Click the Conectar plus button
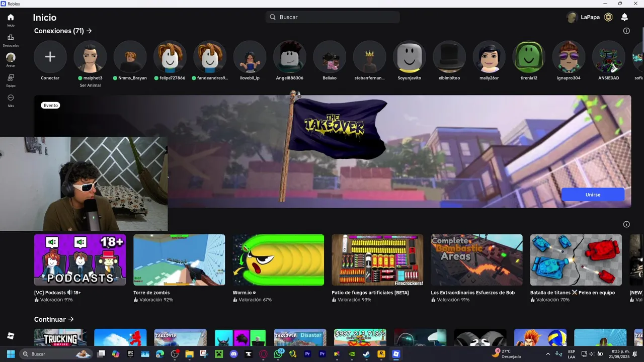Image resolution: width=644 pixels, height=362 pixels. click(x=50, y=57)
